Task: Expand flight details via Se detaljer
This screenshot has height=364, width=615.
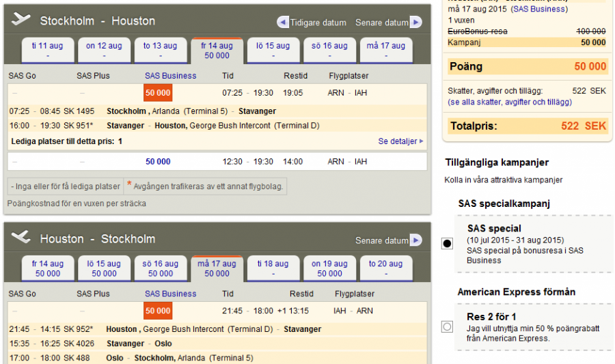Action: 400,141
